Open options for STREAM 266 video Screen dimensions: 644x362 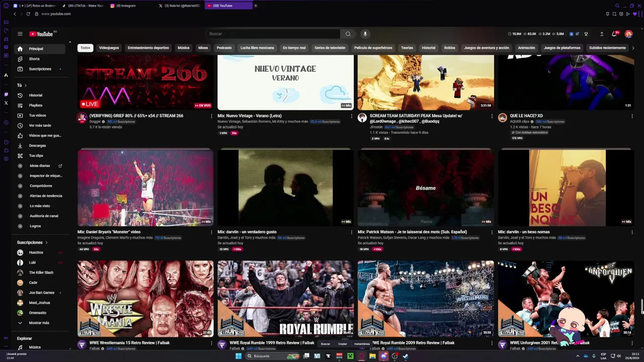pos(211,116)
